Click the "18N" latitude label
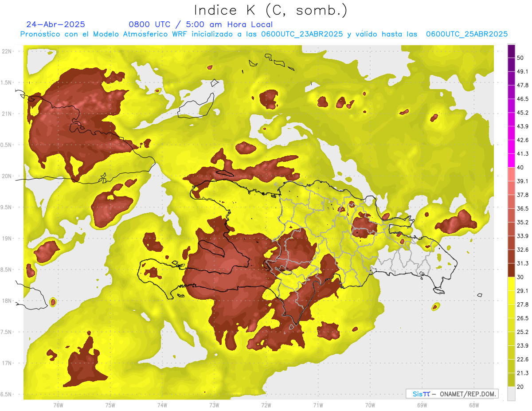 point(8,301)
